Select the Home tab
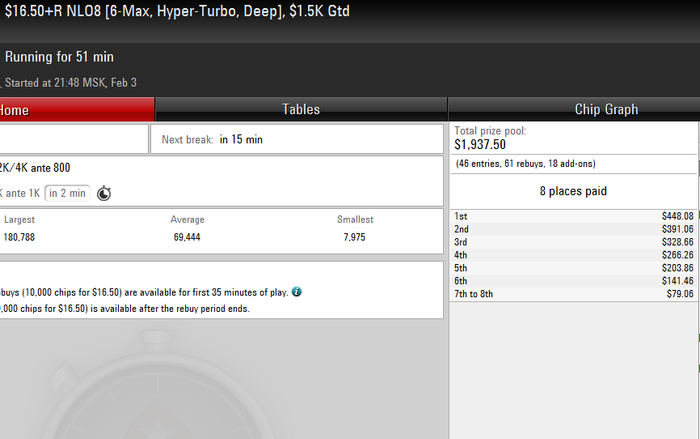This screenshot has height=439, width=700. pos(77,109)
